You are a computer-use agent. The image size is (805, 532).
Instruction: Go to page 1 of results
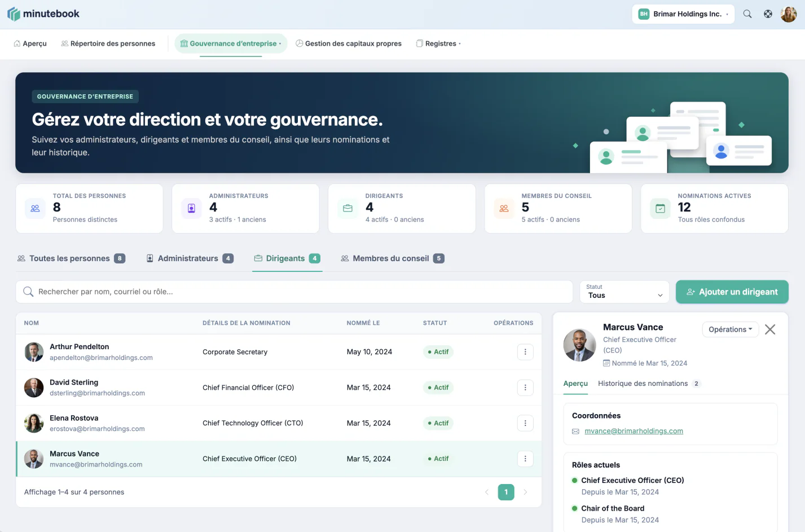tap(506, 492)
